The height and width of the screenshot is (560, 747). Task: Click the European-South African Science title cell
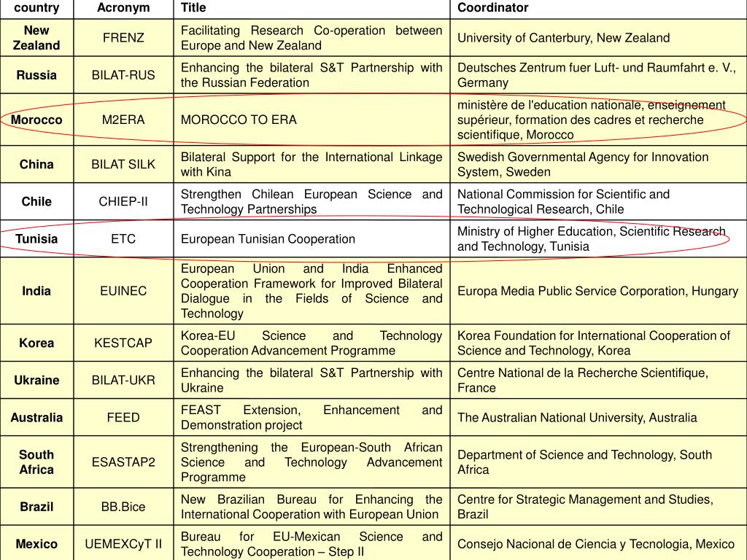311,462
